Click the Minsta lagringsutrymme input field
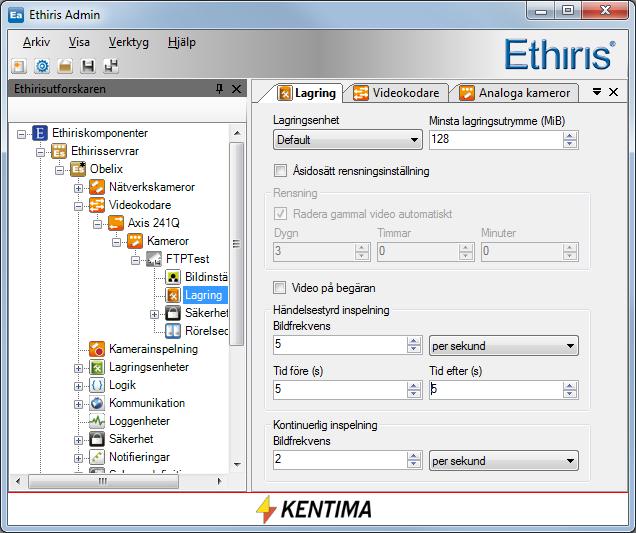Viewport: 636px width, 533px height. [x=496, y=140]
